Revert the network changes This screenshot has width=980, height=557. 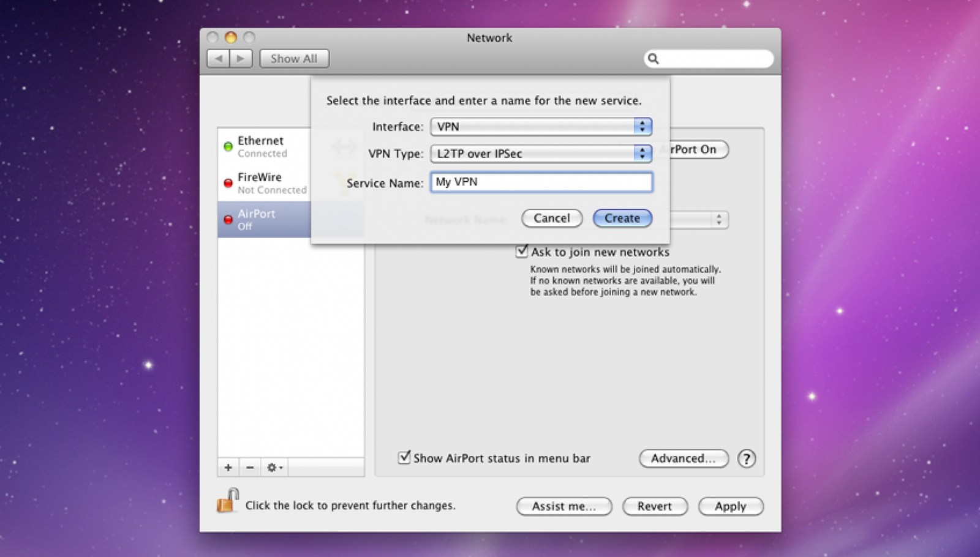[x=655, y=506]
